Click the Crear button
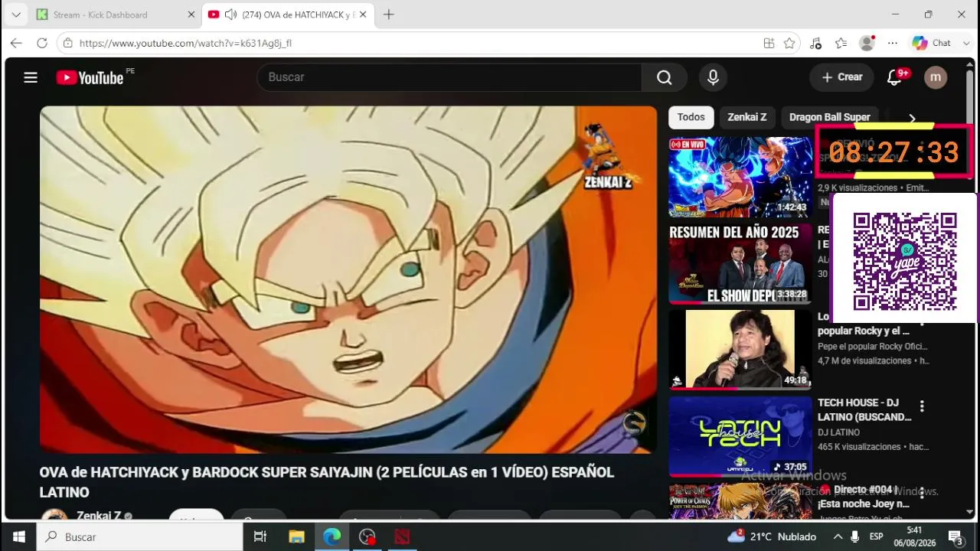This screenshot has height=551, width=980. click(842, 77)
